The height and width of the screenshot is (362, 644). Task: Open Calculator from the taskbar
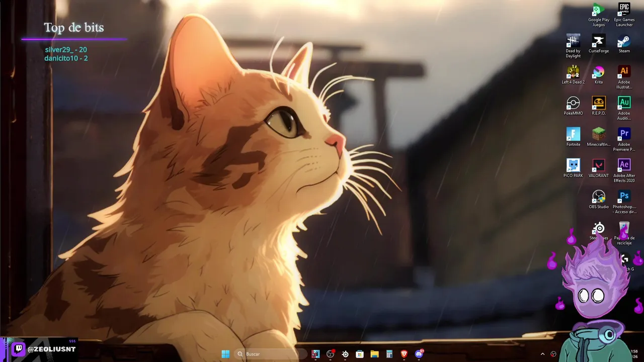tap(389, 354)
